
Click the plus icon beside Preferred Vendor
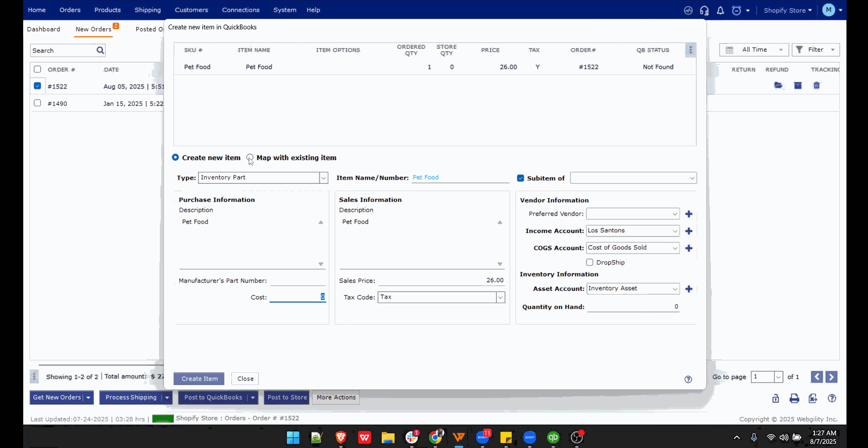pos(689,214)
